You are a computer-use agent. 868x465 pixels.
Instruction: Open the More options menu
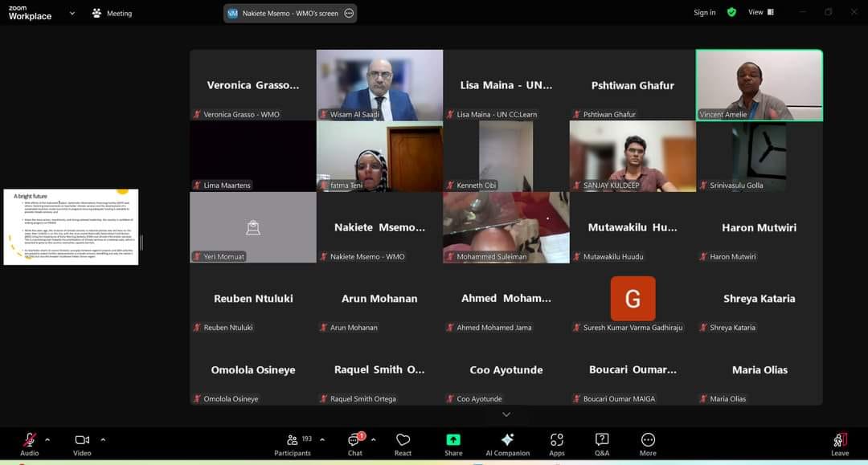(648, 441)
